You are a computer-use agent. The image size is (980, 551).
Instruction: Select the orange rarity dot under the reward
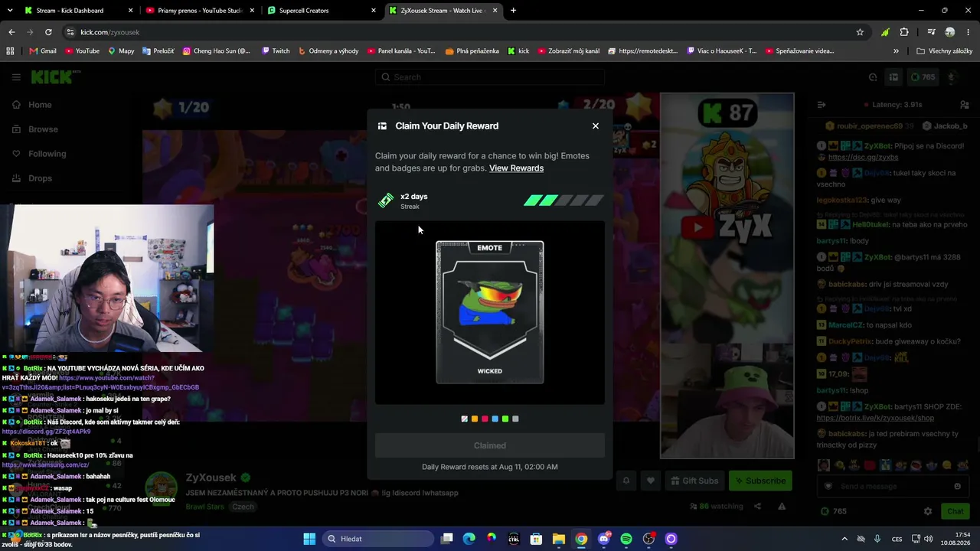coord(475,419)
